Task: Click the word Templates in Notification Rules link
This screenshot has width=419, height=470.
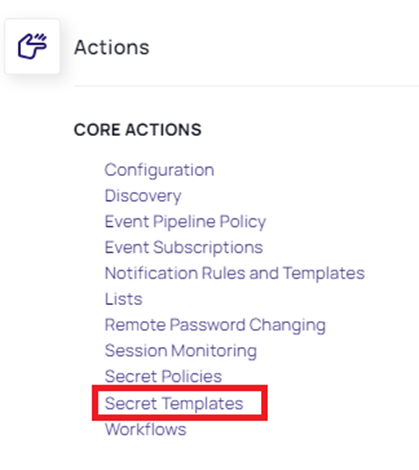Action: point(324,273)
